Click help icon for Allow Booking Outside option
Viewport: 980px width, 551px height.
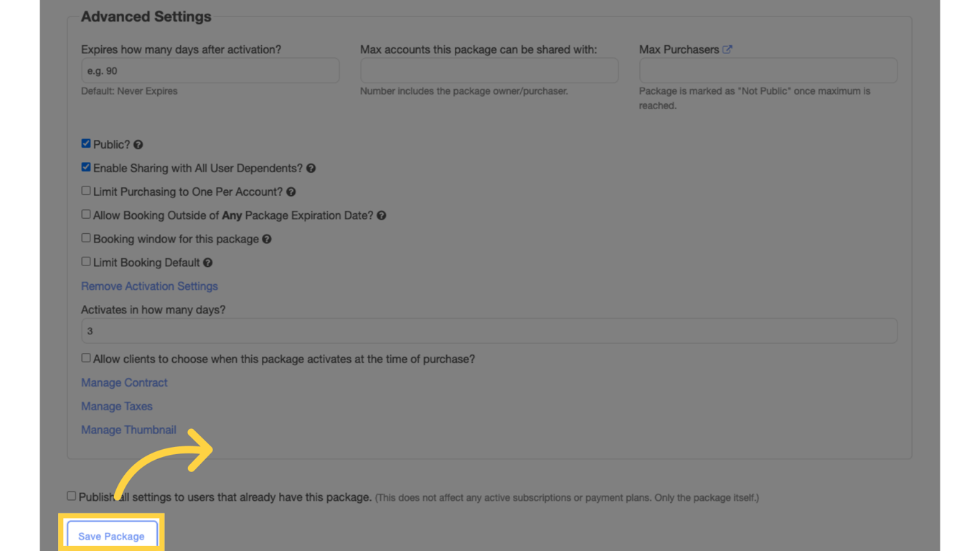pos(382,216)
